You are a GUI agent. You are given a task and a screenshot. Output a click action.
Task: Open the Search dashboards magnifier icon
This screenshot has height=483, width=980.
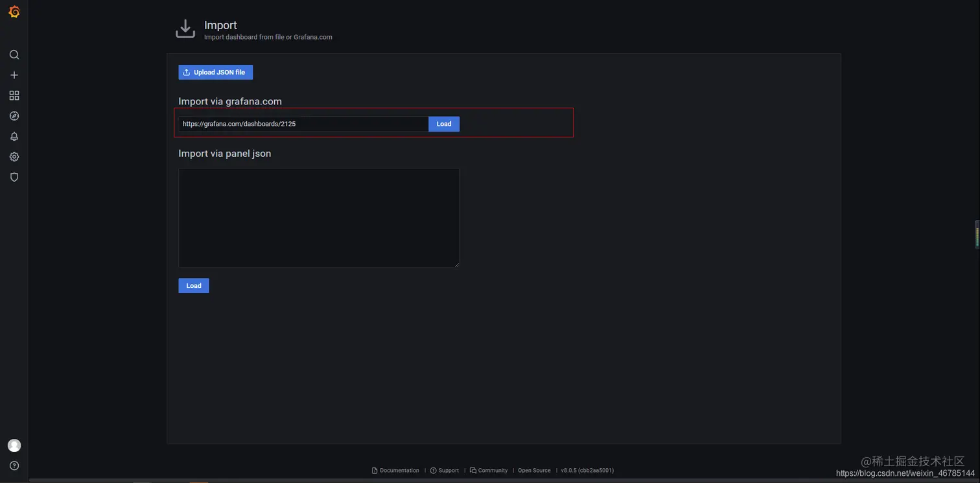point(14,54)
